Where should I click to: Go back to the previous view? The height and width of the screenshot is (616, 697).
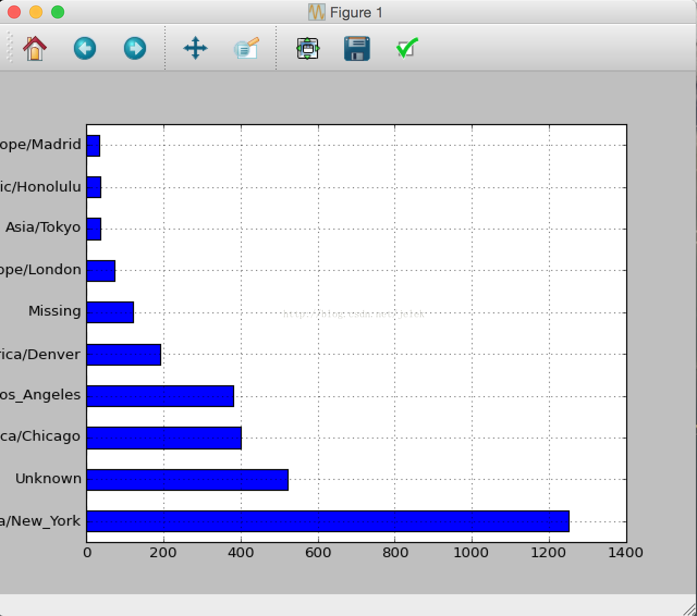pos(85,48)
